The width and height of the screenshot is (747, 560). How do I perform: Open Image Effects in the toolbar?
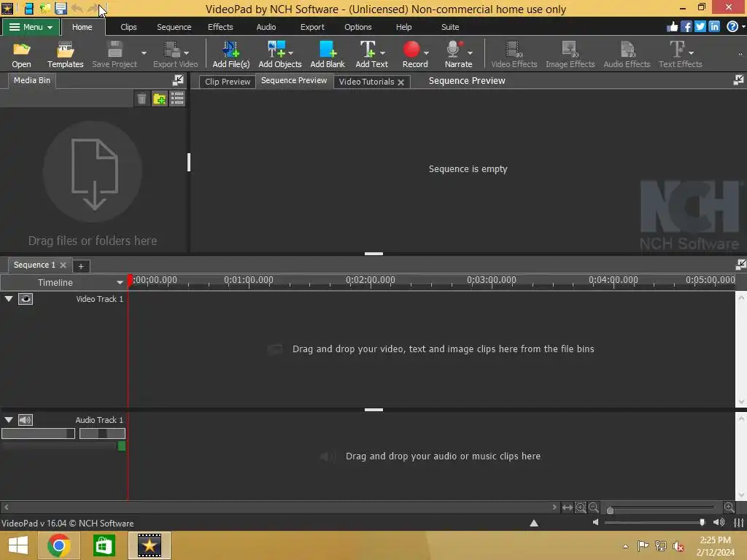[570, 54]
